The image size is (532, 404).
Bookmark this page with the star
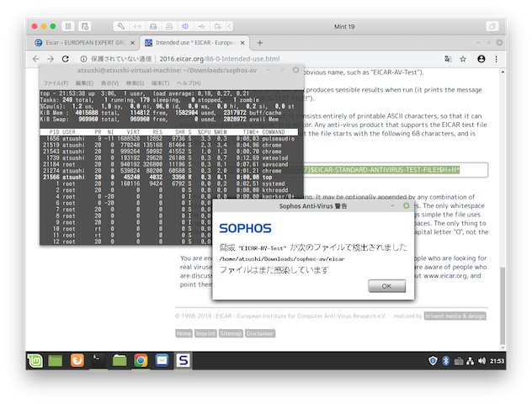(x=463, y=59)
